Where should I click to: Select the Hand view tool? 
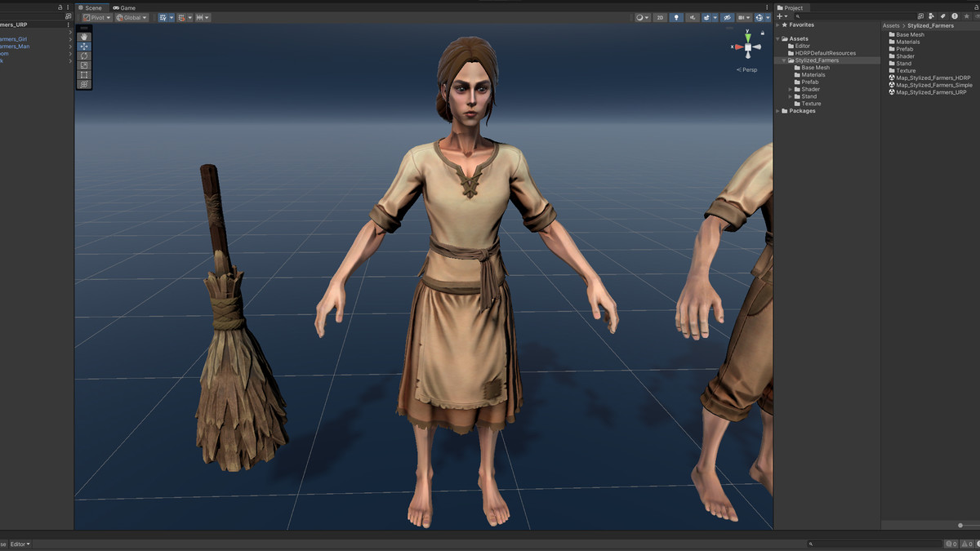pyautogui.click(x=84, y=37)
